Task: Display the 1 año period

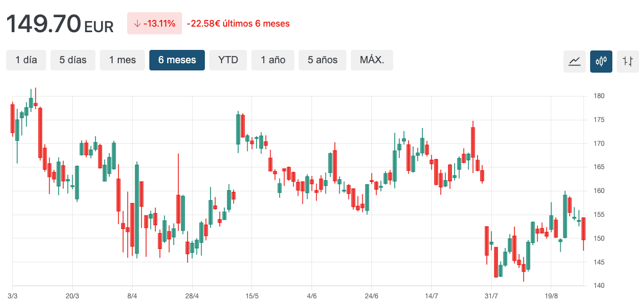Action: (x=273, y=60)
